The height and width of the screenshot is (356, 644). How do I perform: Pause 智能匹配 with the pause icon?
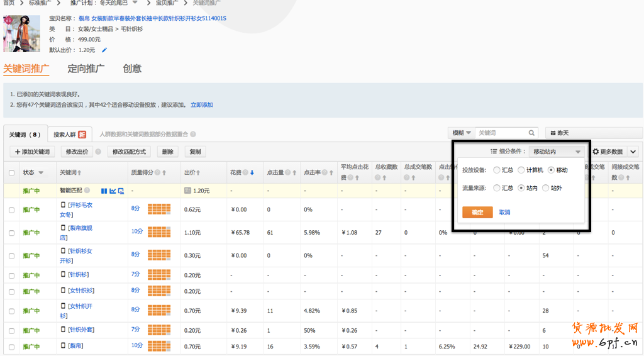[104, 191]
